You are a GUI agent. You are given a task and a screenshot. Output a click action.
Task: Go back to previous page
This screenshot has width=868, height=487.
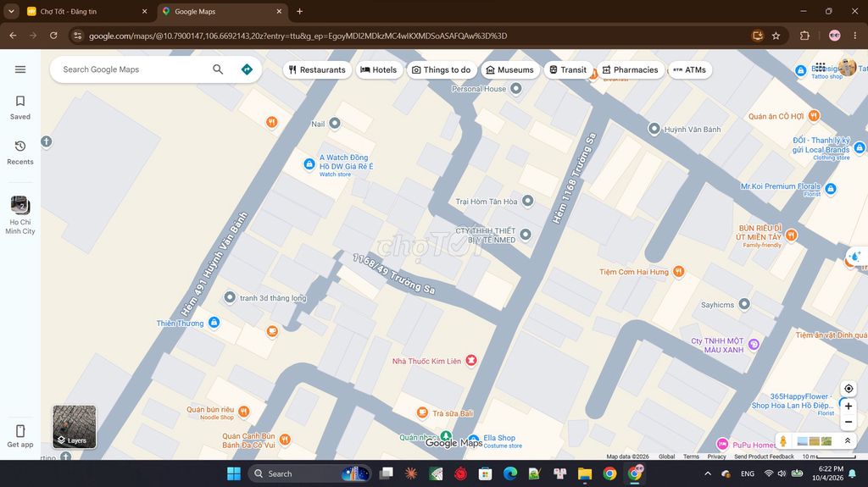click(13, 36)
